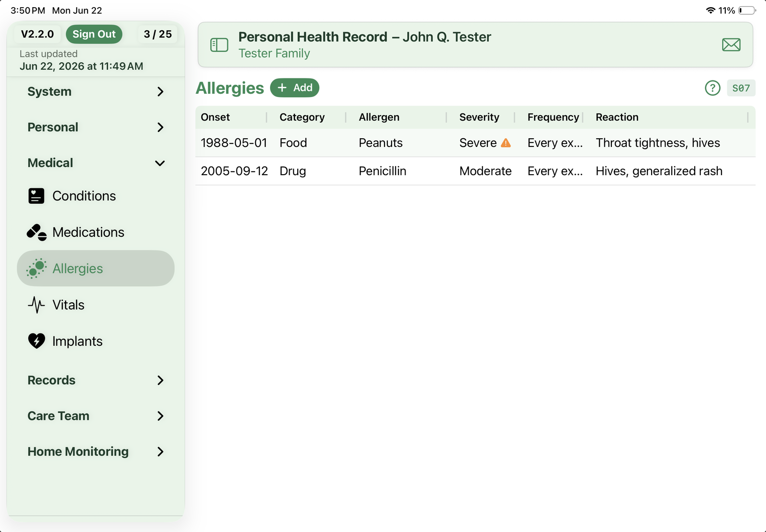Go to the Implants page

point(96,341)
